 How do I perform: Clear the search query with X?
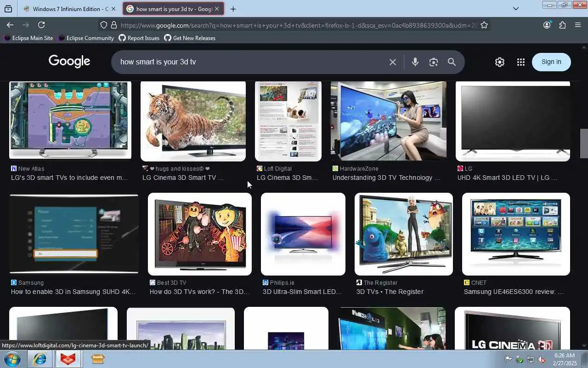coord(393,62)
